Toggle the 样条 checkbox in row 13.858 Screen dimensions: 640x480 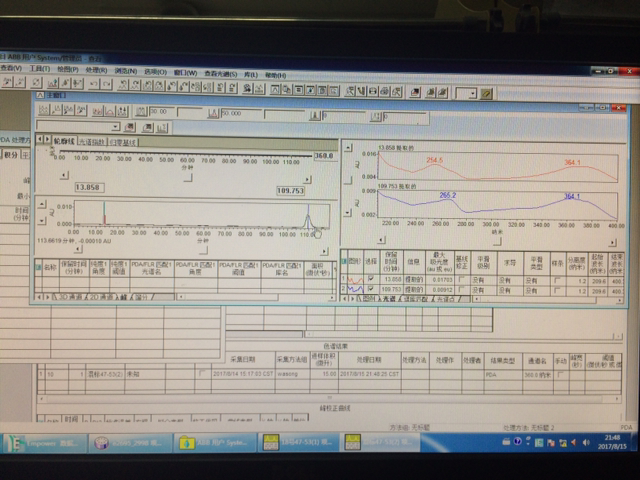pos(557,281)
